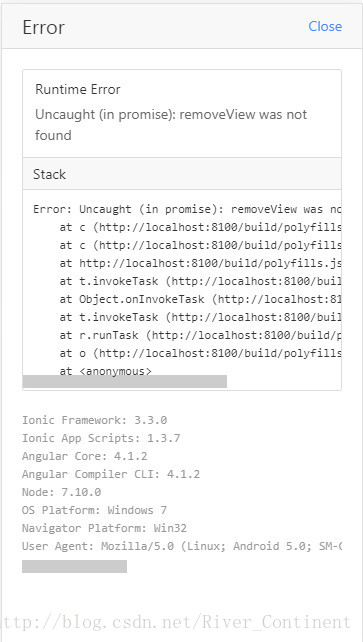Click the Ionic App Scripts version line
This screenshot has width=363, height=642.
(x=101, y=438)
